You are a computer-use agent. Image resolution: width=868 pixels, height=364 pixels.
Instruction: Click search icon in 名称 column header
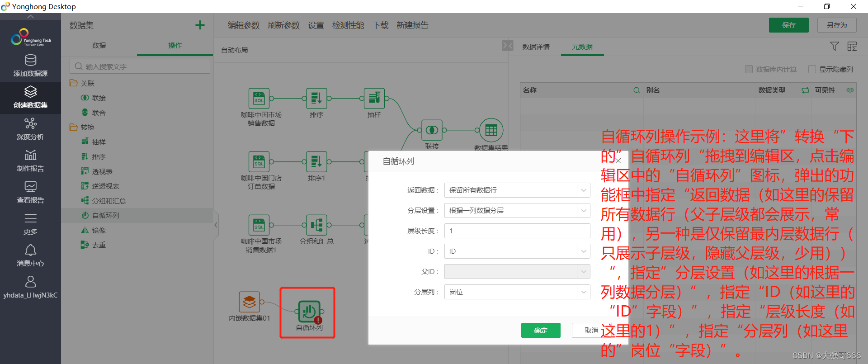coord(637,90)
